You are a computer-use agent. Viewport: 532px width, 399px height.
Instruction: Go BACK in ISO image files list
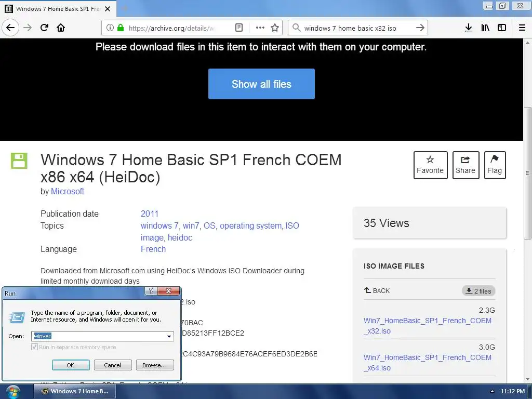click(377, 290)
